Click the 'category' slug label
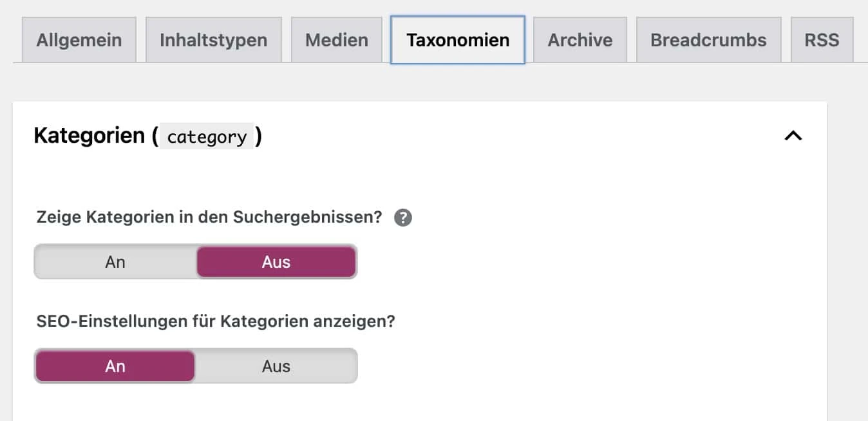This screenshot has height=421, width=868. point(207,136)
